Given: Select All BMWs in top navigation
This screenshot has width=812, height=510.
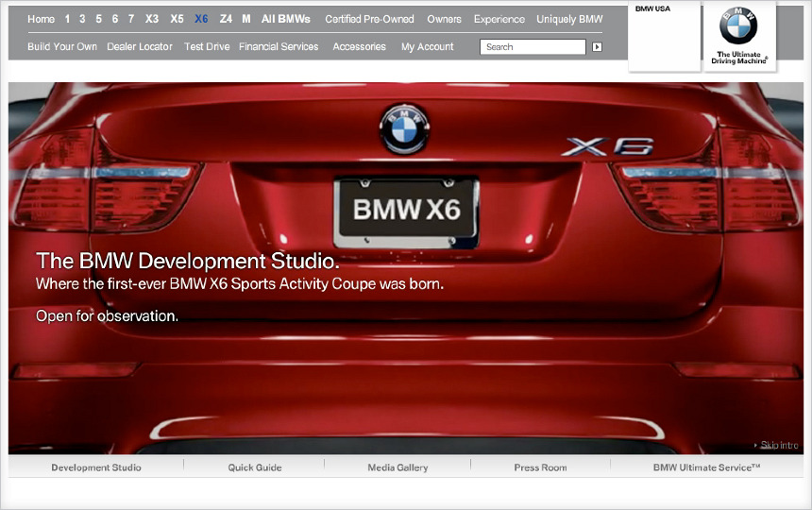Looking at the screenshot, I should (x=285, y=19).
